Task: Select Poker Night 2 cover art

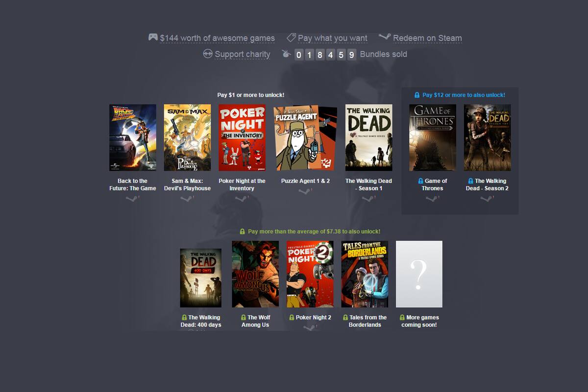Action: tap(310, 274)
